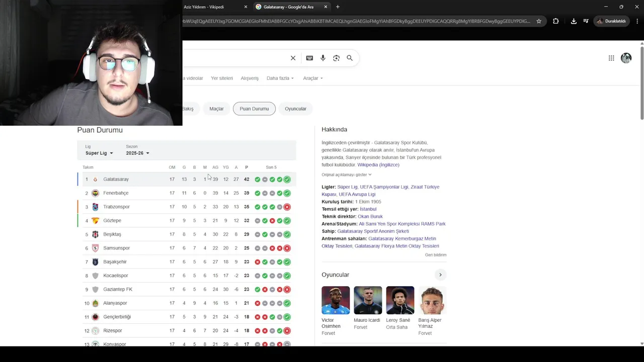
Task: Click the browser address bar URL
Action: tap(357, 21)
